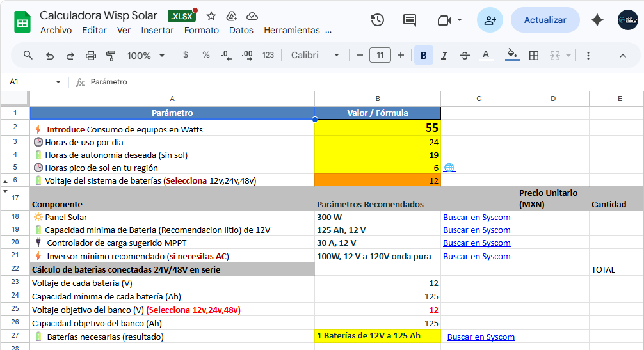The image size is (644, 350).
Task: Open the Calibri font dropdown
Action: [x=315, y=56]
